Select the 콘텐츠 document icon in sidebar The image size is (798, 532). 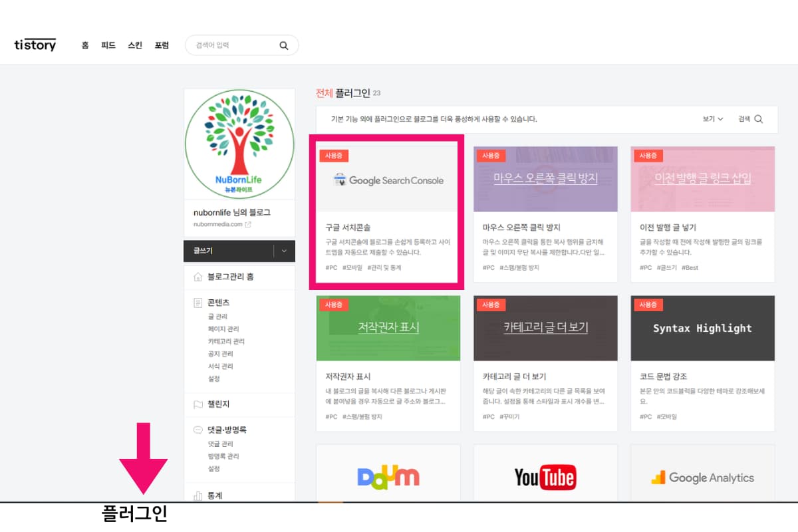tap(197, 302)
